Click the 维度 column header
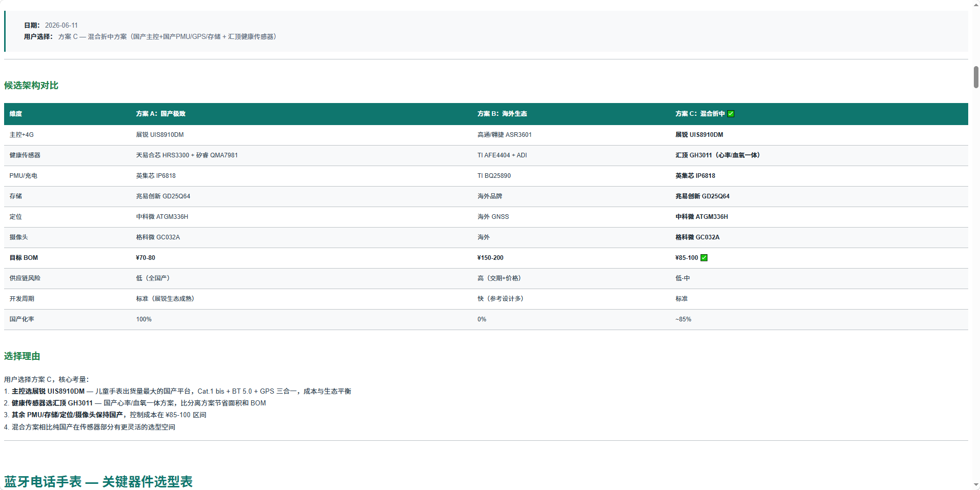 [16, 114]
